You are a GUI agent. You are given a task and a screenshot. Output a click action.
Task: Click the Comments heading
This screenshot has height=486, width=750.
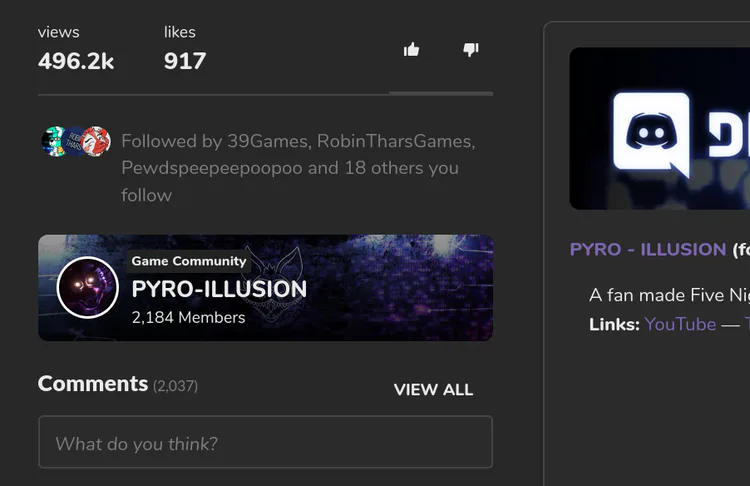(93, 384)
